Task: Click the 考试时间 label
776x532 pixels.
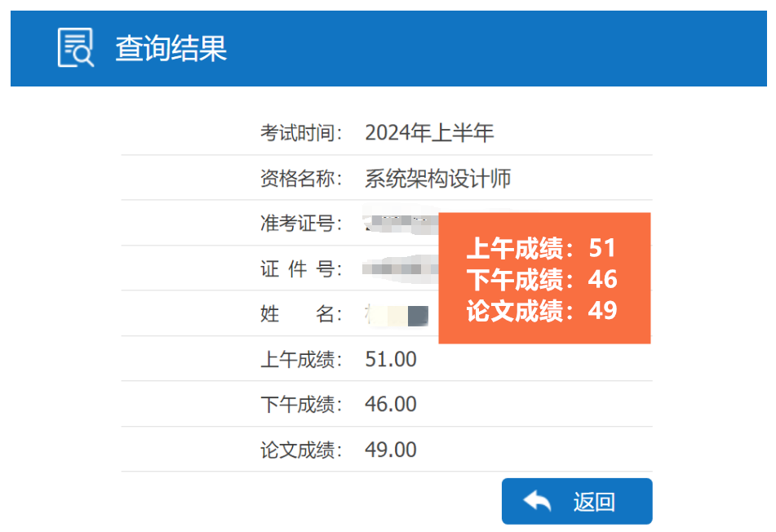Action: [301, 133]
